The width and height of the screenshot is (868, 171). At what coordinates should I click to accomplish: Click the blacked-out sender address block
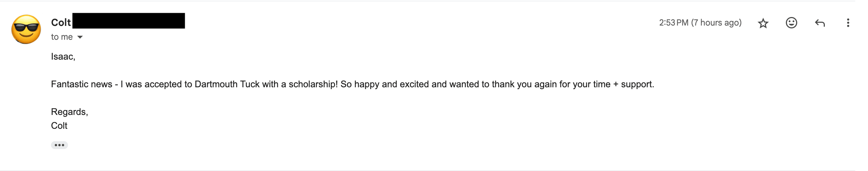[129, 21]
